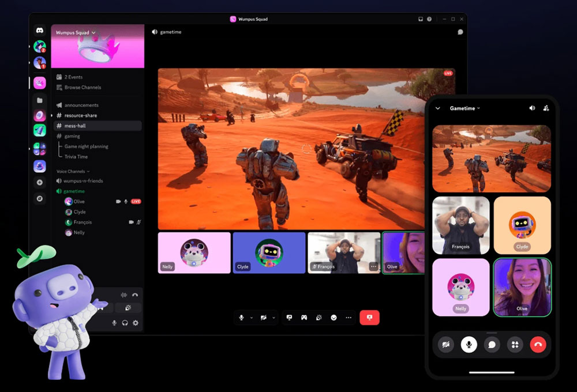The width and height of the screenshot is (577, 392).
Task: Add members icon on mobile header
Action: pos(546,108)
